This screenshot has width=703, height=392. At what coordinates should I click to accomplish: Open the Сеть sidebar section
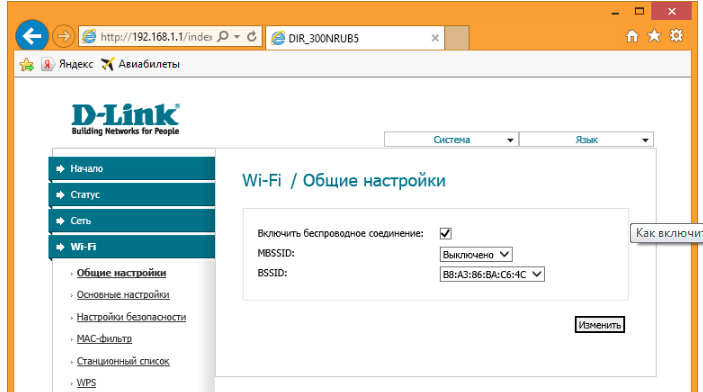132,221
